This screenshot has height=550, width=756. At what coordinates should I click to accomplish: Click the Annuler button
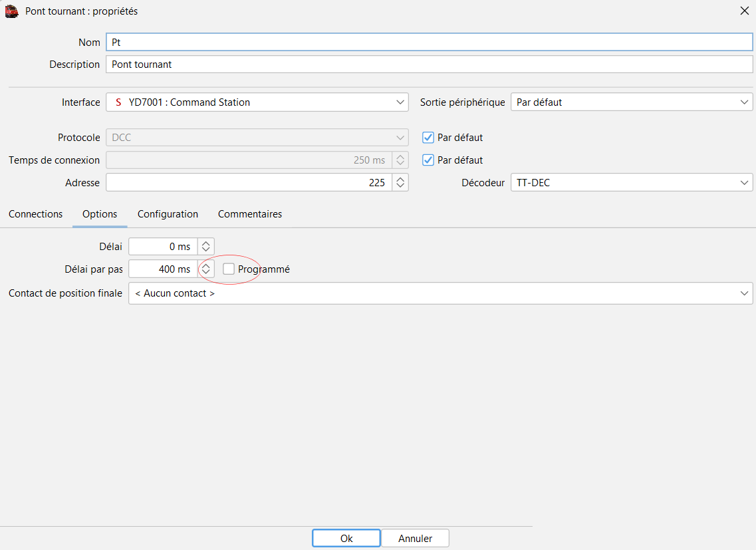click(x=415, y=539)
